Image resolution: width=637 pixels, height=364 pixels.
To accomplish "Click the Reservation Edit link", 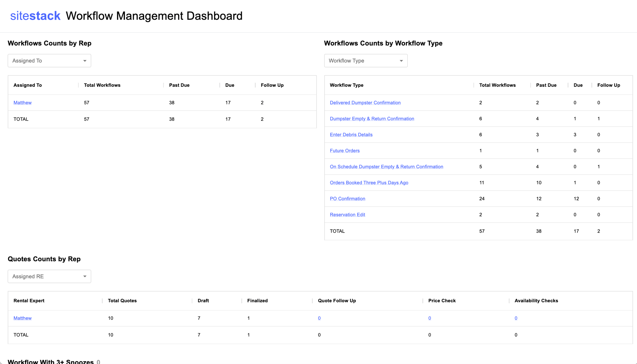I will 347,215.
